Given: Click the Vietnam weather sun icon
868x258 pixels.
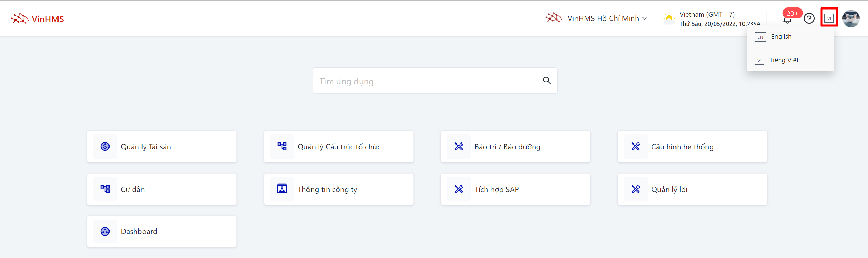Looking at the screenshot, I should (669, 18).
